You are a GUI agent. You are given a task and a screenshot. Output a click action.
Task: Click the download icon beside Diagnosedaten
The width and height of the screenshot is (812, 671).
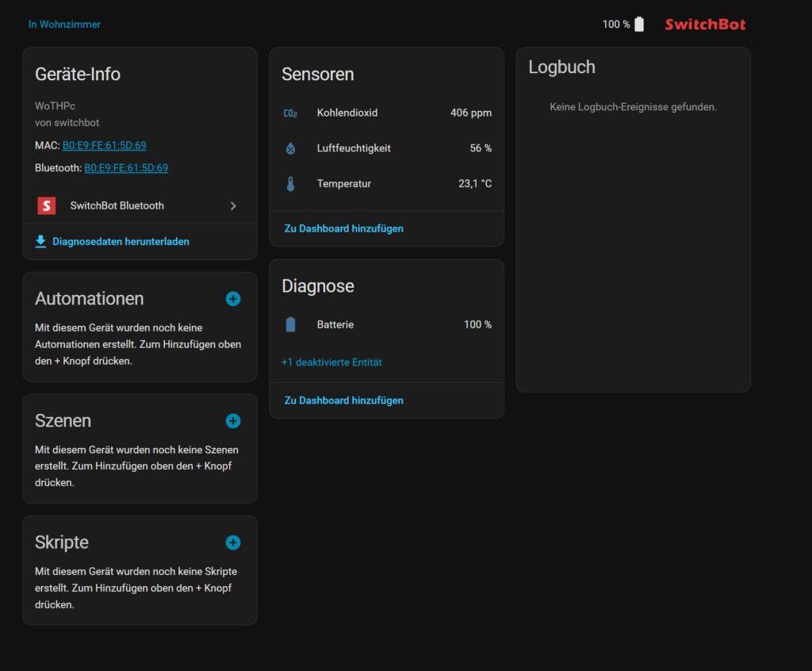click(x=40, y=241)
